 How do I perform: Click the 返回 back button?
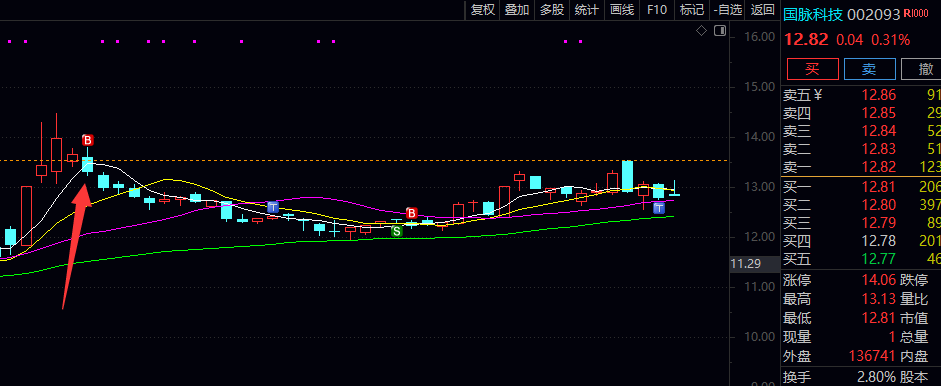coord(763,9)
